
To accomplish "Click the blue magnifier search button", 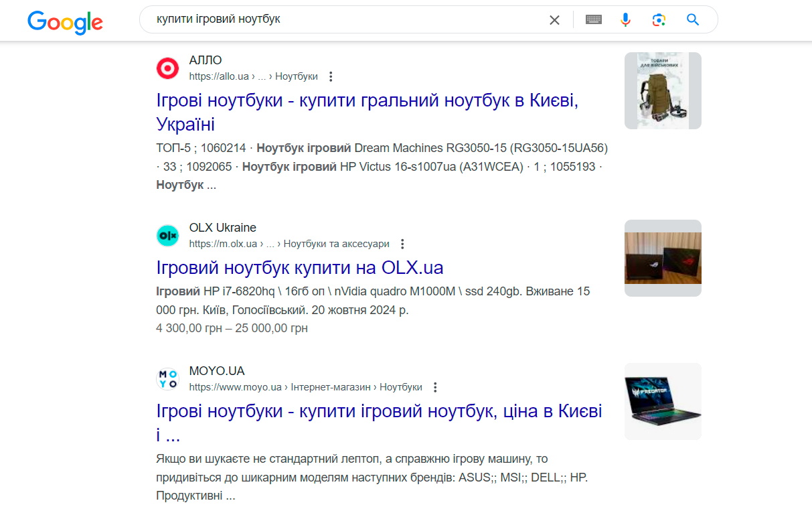I will [693, 20].
